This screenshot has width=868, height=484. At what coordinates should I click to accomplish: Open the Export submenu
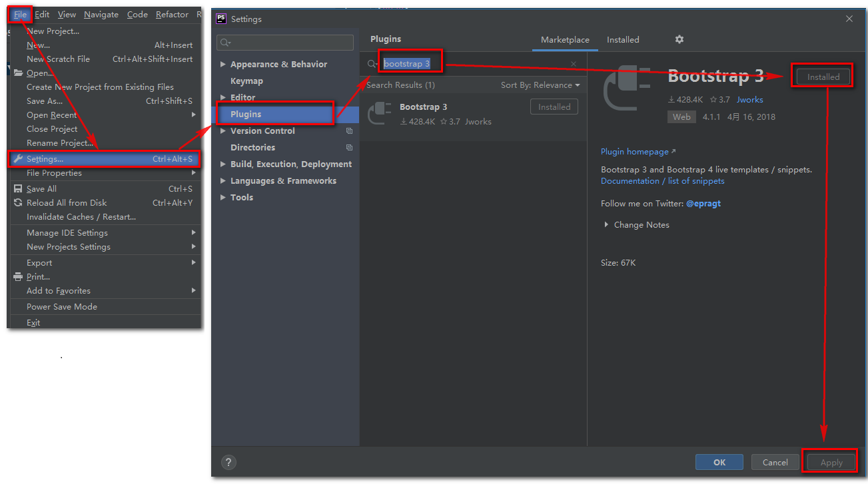coord(105,263)
